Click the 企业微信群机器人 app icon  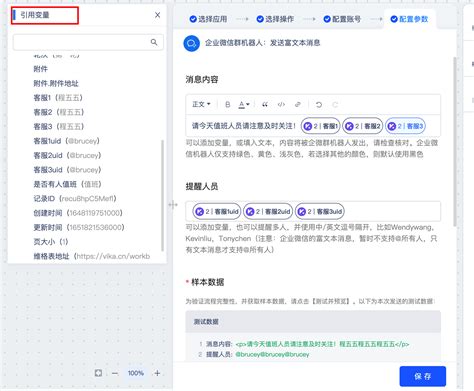[192, 43]
